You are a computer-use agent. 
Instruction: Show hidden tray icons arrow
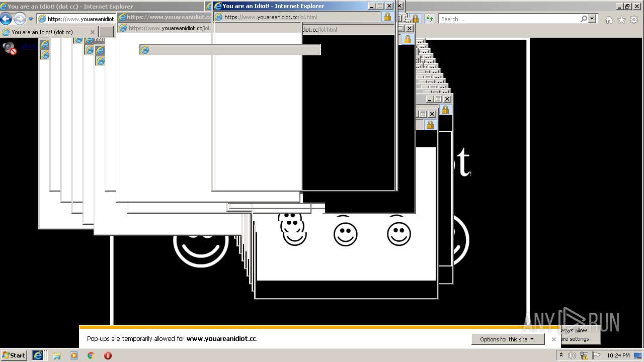click(x=561, y=355)
